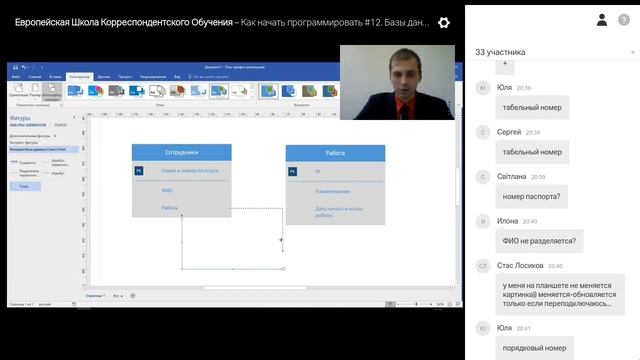Switch to the Главная ribbon tab

tap(35, 77)
